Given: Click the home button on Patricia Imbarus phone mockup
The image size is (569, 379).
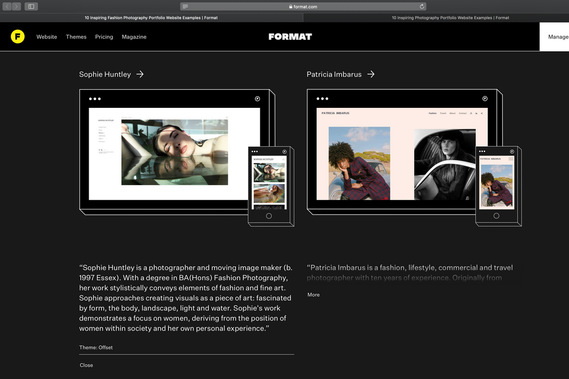Looking at the screenshot, I should 496,216.
